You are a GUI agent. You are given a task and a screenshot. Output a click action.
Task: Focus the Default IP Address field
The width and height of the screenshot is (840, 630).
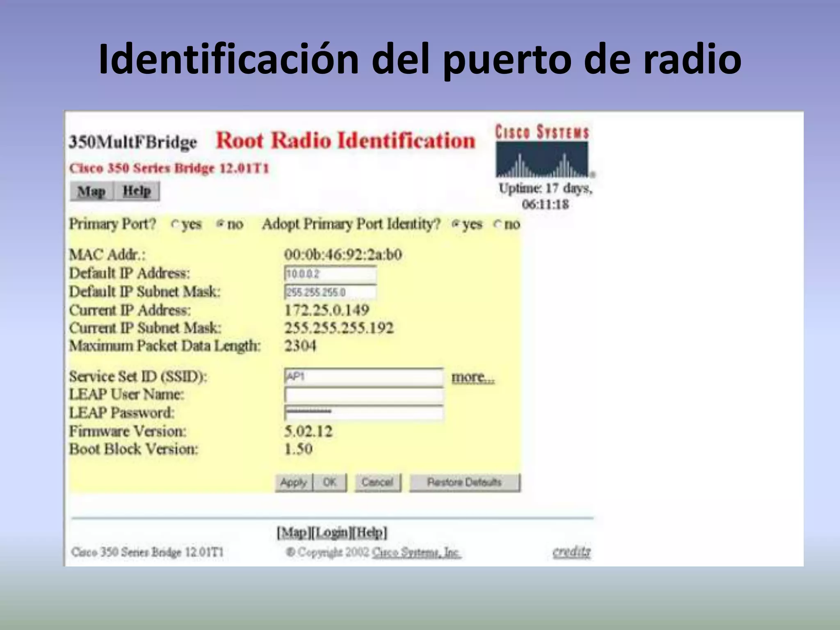pyautogui.click(x=330, y=274)
